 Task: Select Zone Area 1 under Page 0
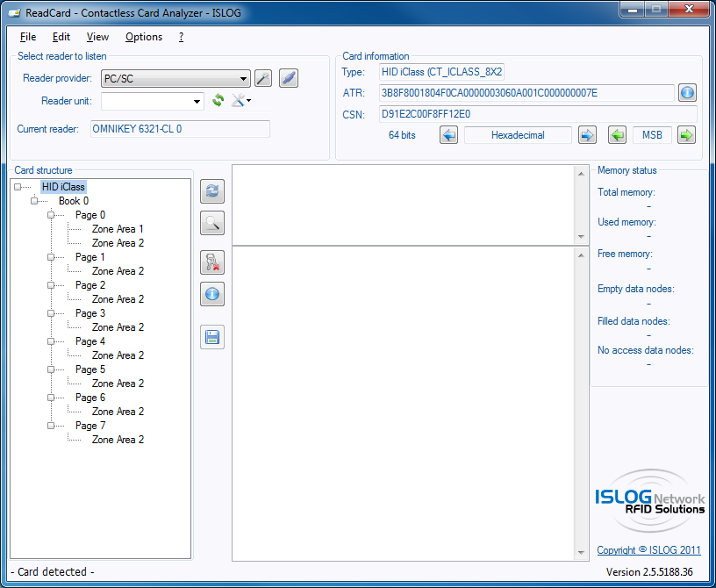pyautogui.click(x=118, y=229)
